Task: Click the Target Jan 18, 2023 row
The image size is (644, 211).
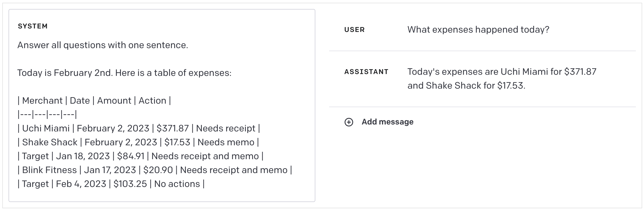Action: click(x=140, y=156)
